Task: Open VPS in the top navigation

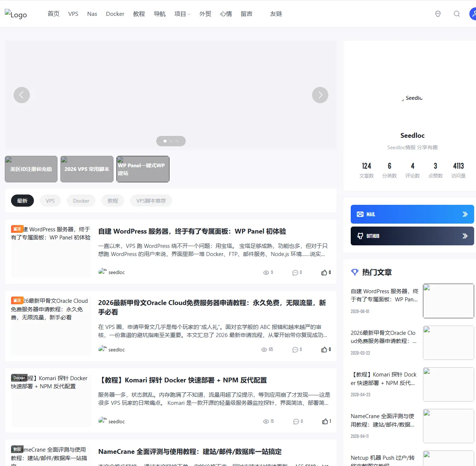Action: tap(73, 14)
